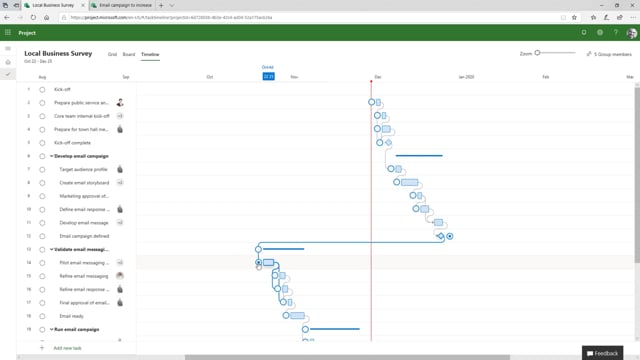Open a new browser tab
Viewport: 640px width, 360px height.
click(x=161, y=5)
